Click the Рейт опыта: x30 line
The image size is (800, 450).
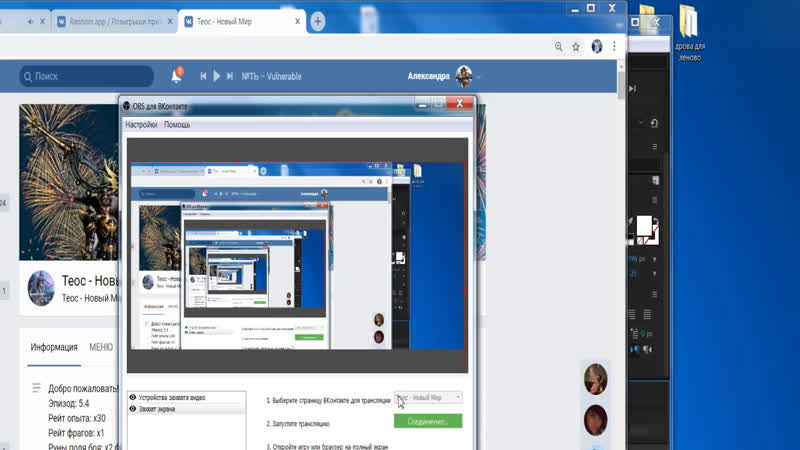pos(77,418)
